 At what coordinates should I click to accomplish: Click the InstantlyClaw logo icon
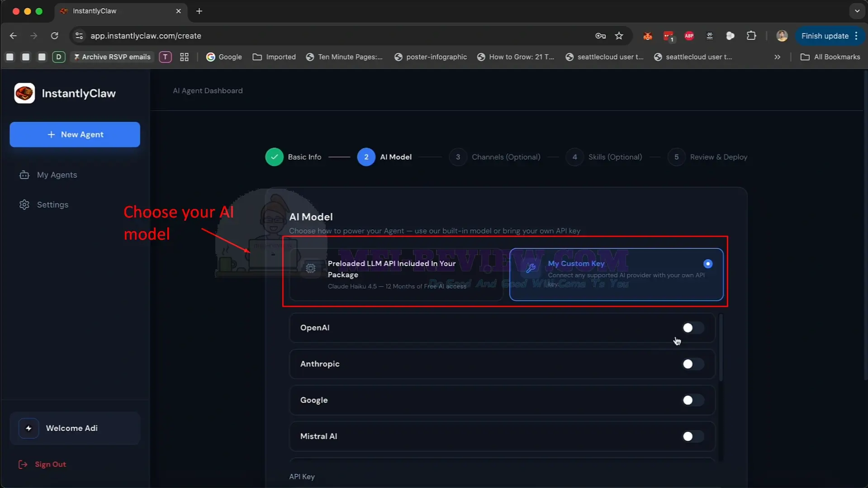click(24, 93)
